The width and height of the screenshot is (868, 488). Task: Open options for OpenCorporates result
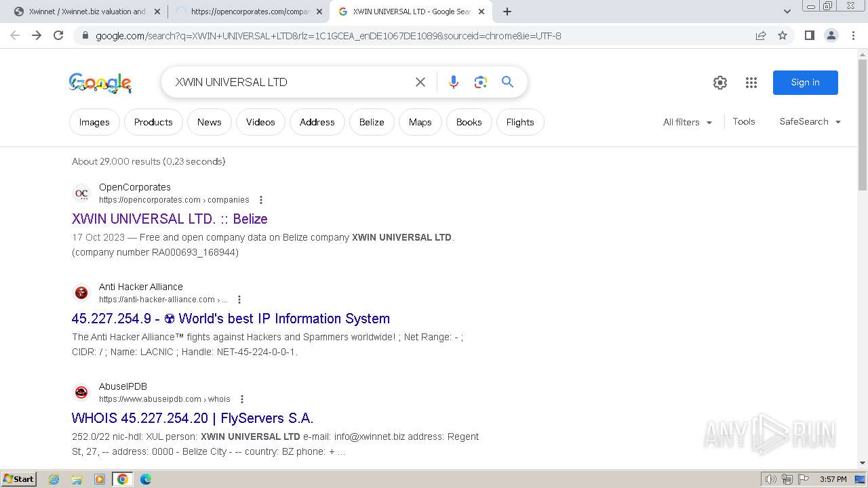click(261, 200)
